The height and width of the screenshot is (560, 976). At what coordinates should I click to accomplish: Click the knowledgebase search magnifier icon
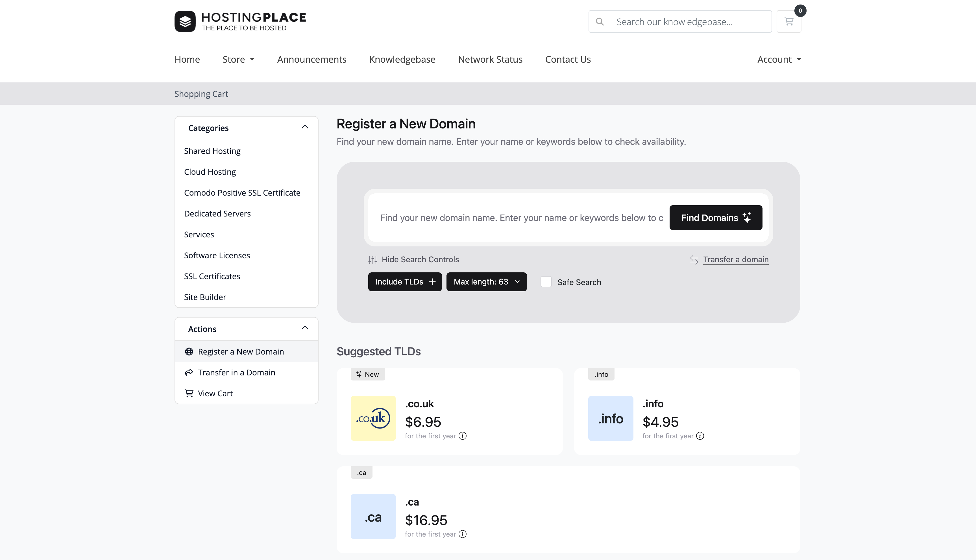click(599, 21)
